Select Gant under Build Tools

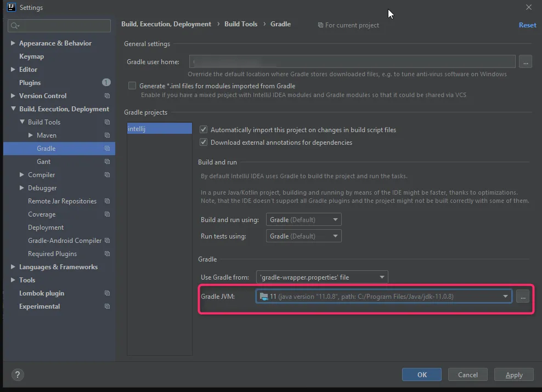point(43,162)
